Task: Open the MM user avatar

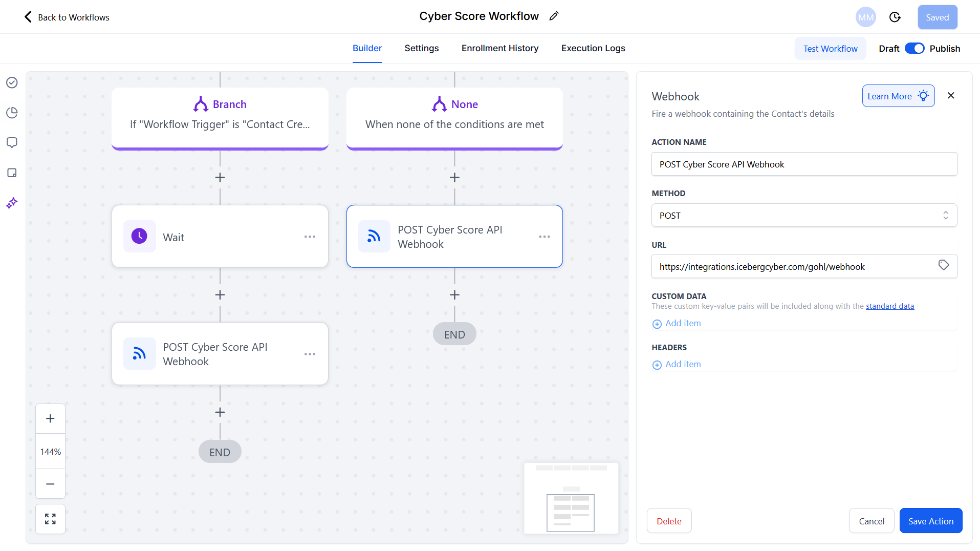Action: point(865,17)
